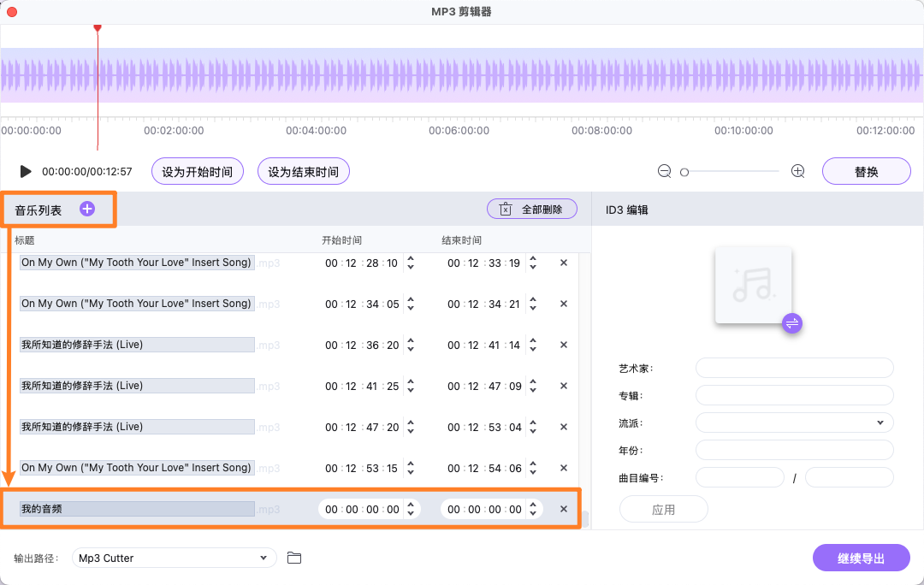Screen dimensions: 924x585
Task: Open the 输出路径 Mp3 Cutter dropdown
Action: pos(174,557)
